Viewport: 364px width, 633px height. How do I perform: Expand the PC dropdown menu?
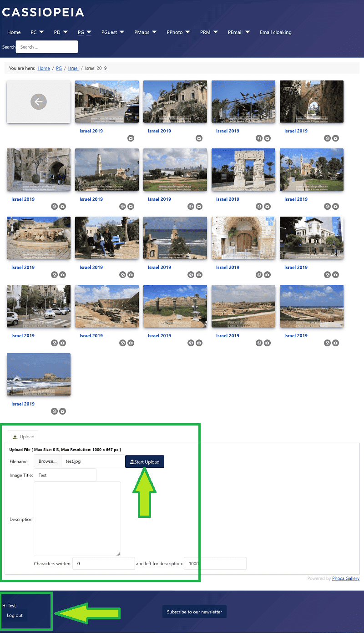tap(37, 32)
